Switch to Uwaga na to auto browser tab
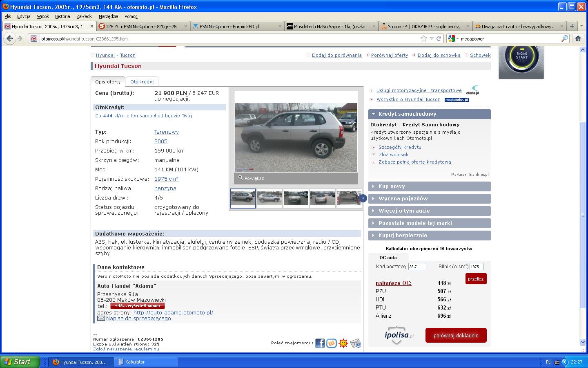This screenshot has width=588, height=368. click(519, 26)
